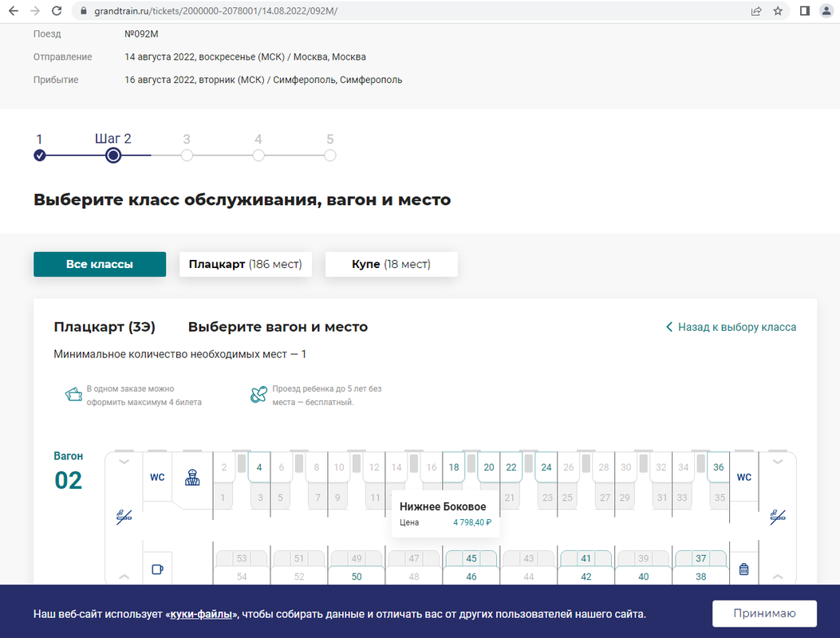The width and height of the screenshot is (840, 638).
Task: Click the conductor icon in wagon
Action: (192, 477)
